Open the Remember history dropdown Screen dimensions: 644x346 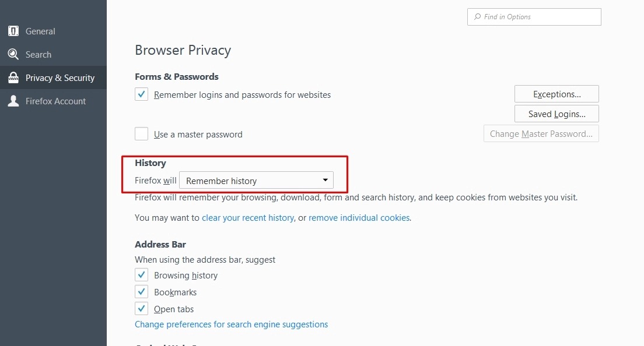tap(256, 181)
